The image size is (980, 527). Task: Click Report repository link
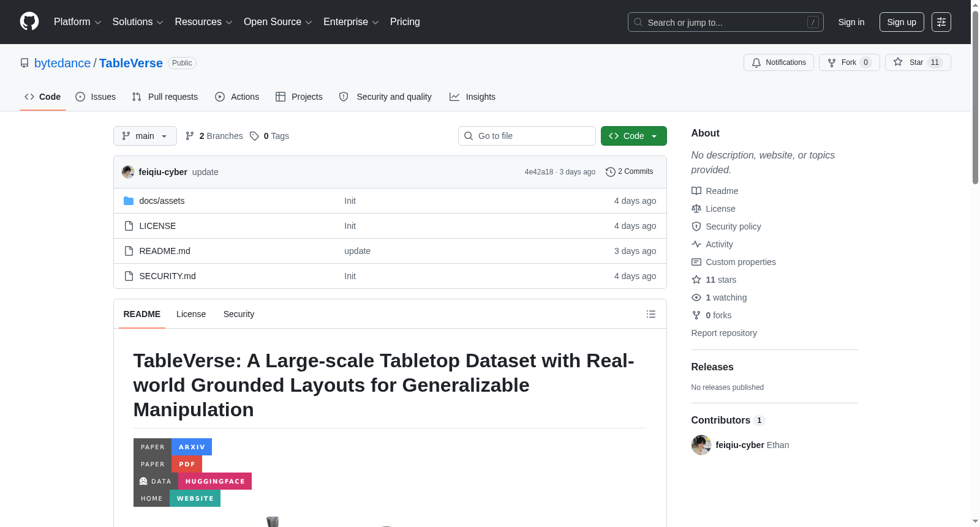[x=724, y=333]
